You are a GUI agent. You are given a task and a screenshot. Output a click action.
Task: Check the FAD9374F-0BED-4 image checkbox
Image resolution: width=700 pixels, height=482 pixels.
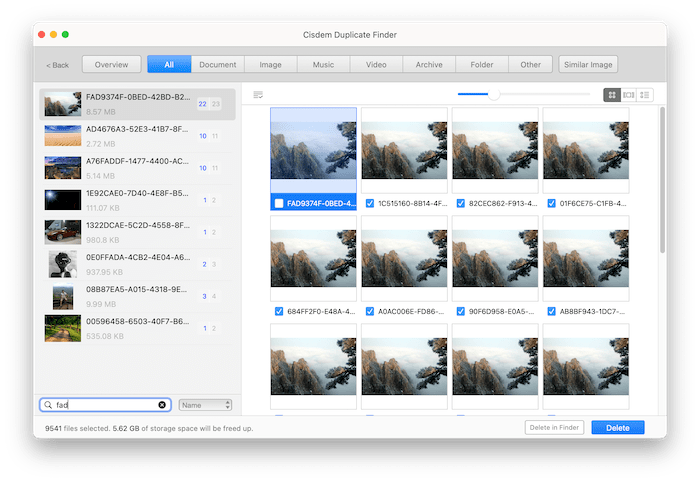280,203
